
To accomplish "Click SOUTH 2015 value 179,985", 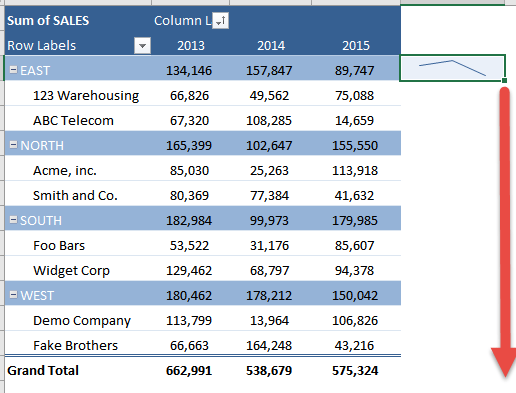I will 355,221.
